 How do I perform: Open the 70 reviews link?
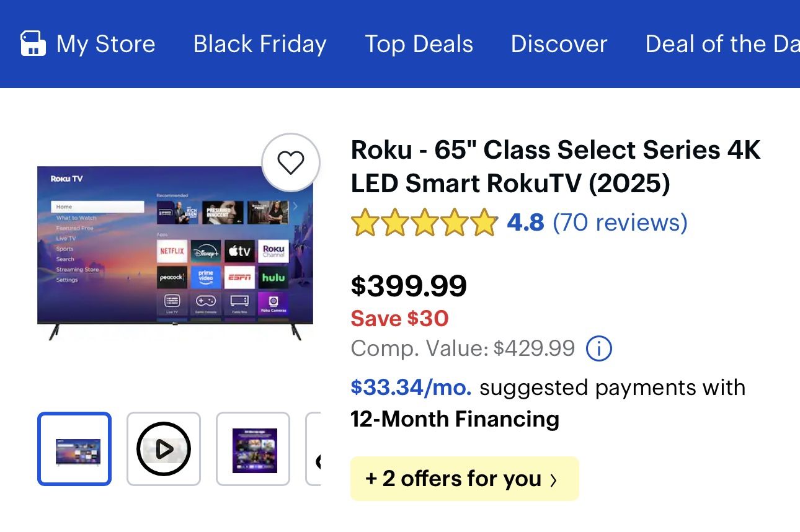pos(620,223)
